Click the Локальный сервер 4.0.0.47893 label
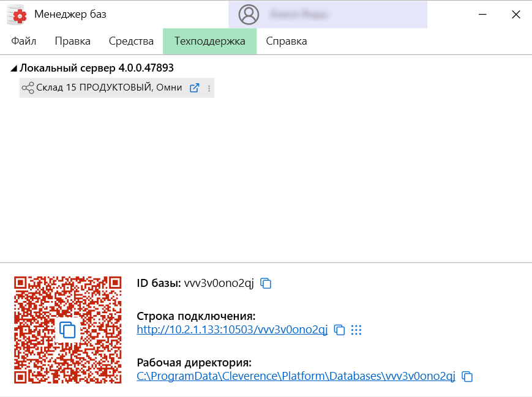Viewport: 532px width, 397px height. pyautogui.click(x=97, y=68)
